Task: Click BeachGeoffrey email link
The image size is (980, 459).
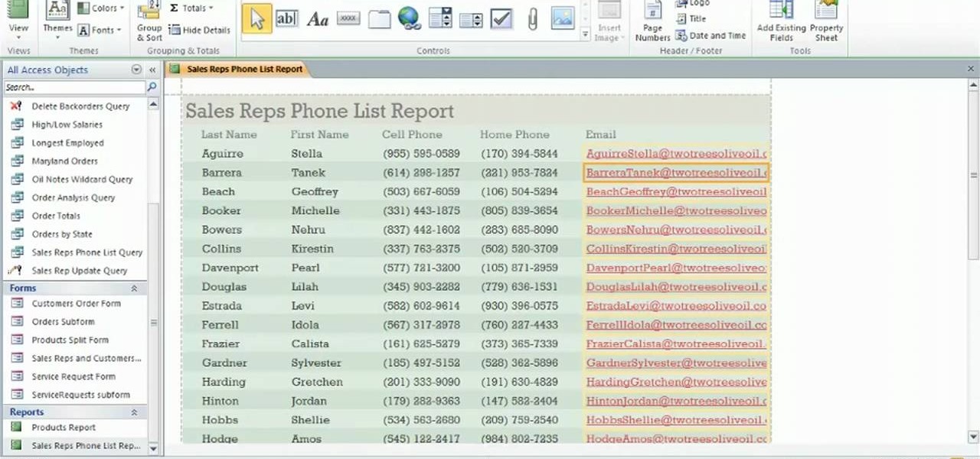Action: 676,192
